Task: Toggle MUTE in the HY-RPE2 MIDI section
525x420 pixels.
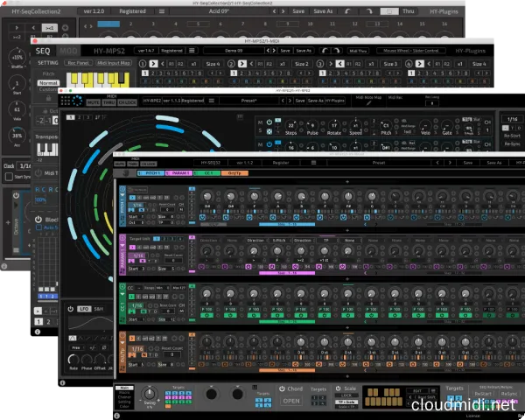Action: pyautogui.click(x=93, y=102)
